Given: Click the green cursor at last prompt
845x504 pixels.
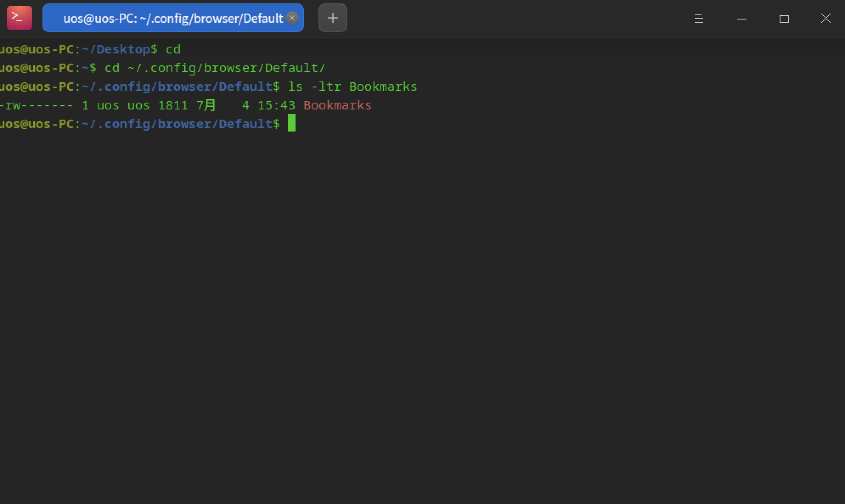Looking at the screenshot, I should pyautogui.click(x=292, y=123).
